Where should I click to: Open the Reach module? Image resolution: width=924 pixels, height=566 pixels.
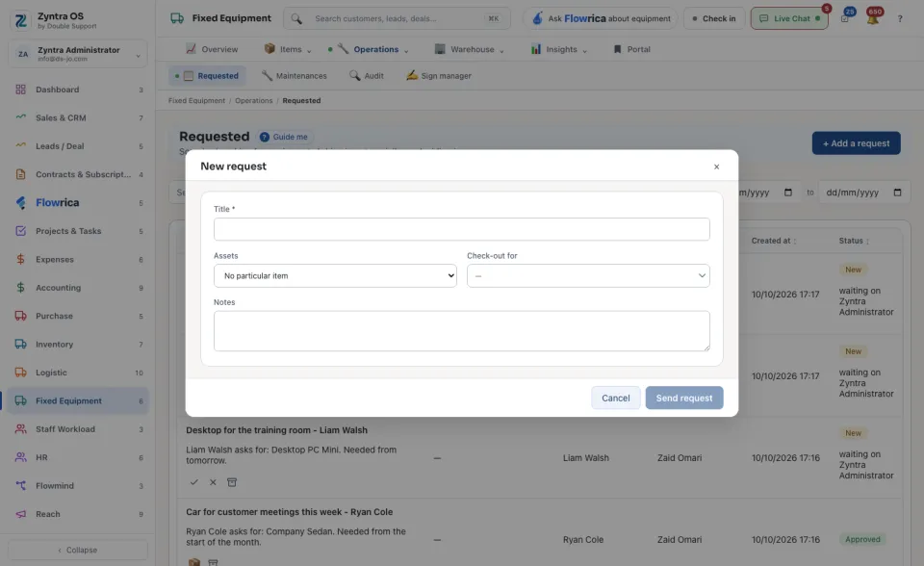pos(78,514)
